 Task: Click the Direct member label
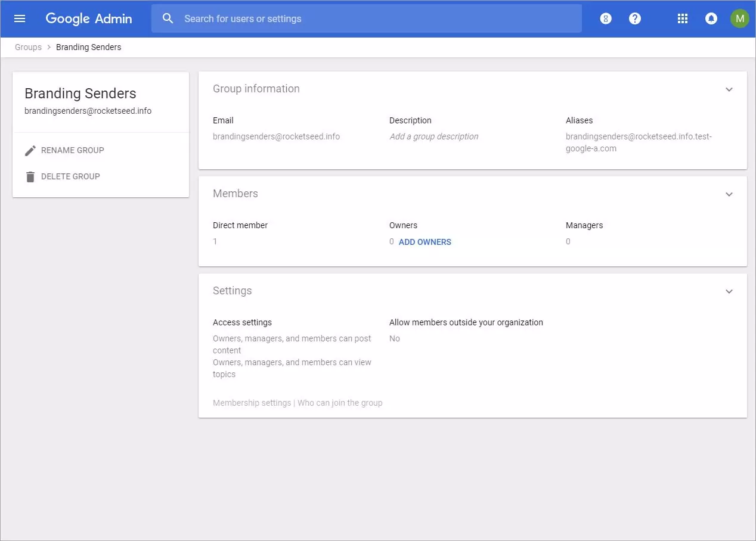tap(240, 225)
